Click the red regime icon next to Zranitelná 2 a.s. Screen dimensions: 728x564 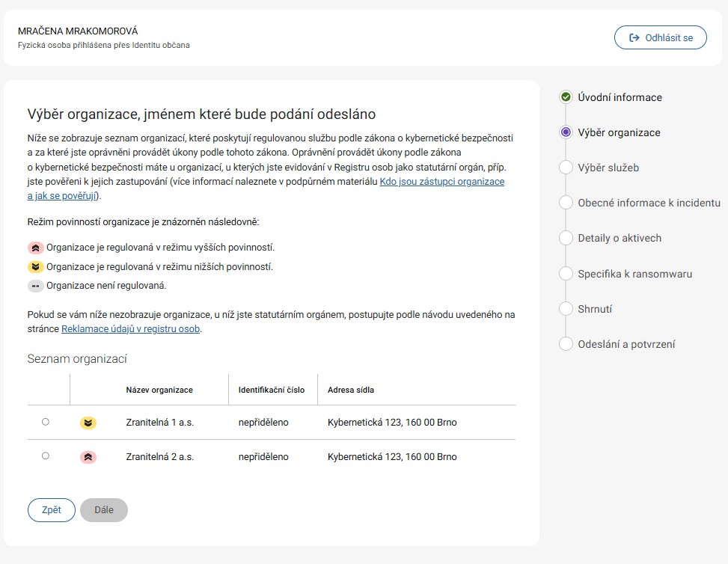[88, 457]
